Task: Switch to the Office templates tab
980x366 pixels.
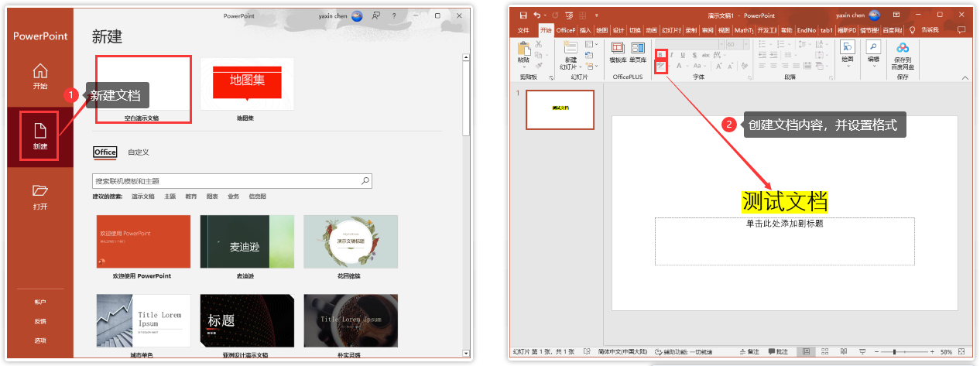Action: pos(105,152)
